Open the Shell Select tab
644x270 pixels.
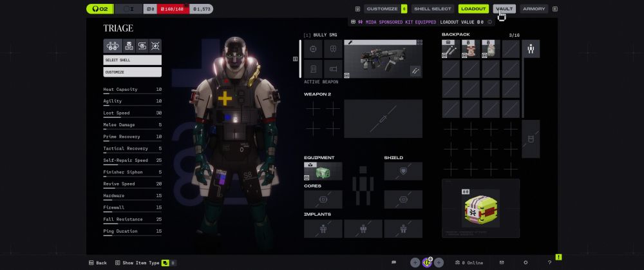[x=431, y=9]
